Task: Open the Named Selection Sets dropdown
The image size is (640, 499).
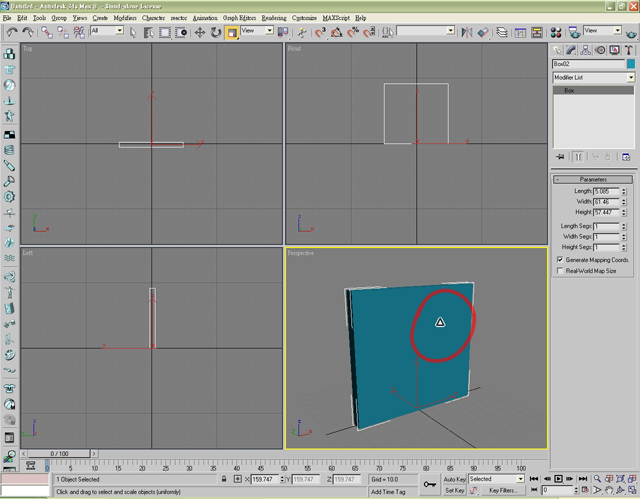Action: pos(426,31)
